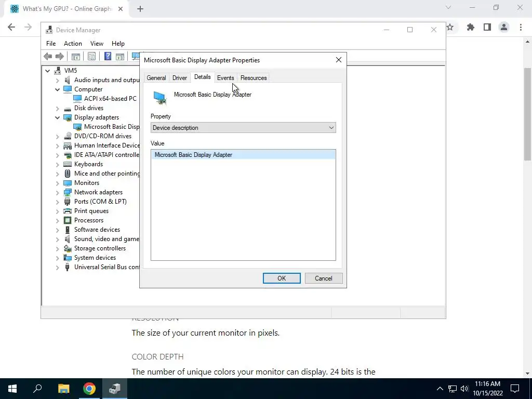Click the display adapter icon in Properties dialog
532x399 pixels.
pos(160,98)
